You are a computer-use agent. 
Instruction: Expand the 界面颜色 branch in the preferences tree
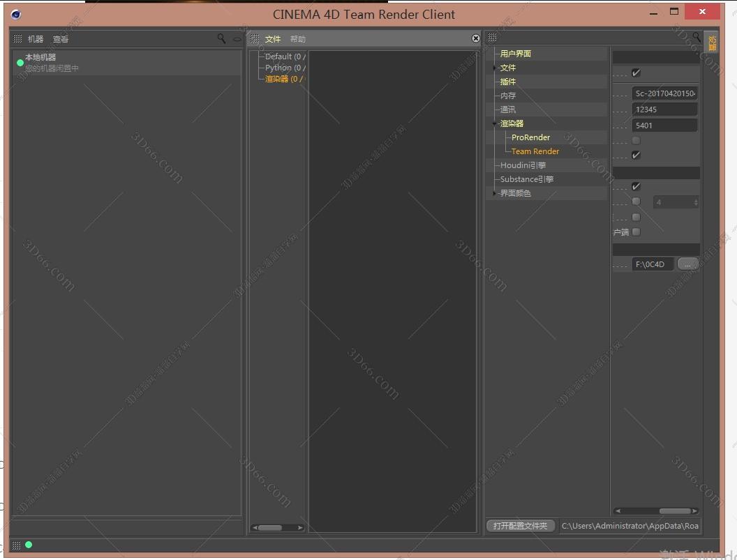493,193
